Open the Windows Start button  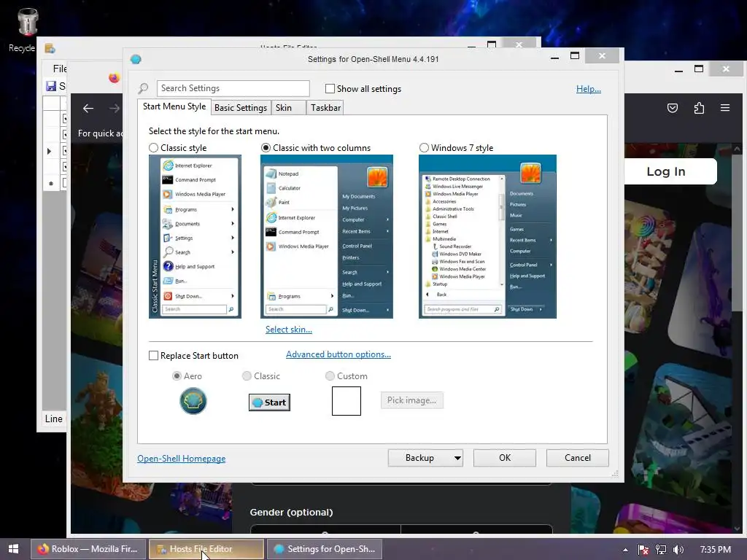[x=13, y=548]
